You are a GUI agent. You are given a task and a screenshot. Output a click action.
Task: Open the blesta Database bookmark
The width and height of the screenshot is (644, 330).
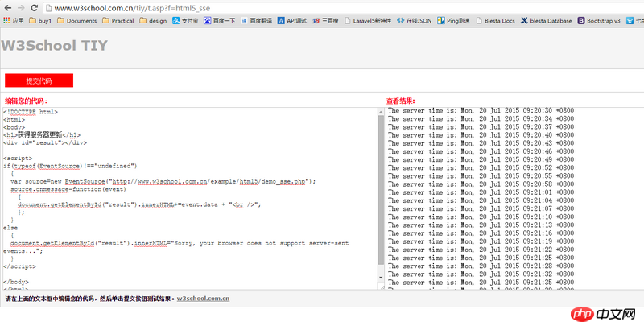coord(547,20)
